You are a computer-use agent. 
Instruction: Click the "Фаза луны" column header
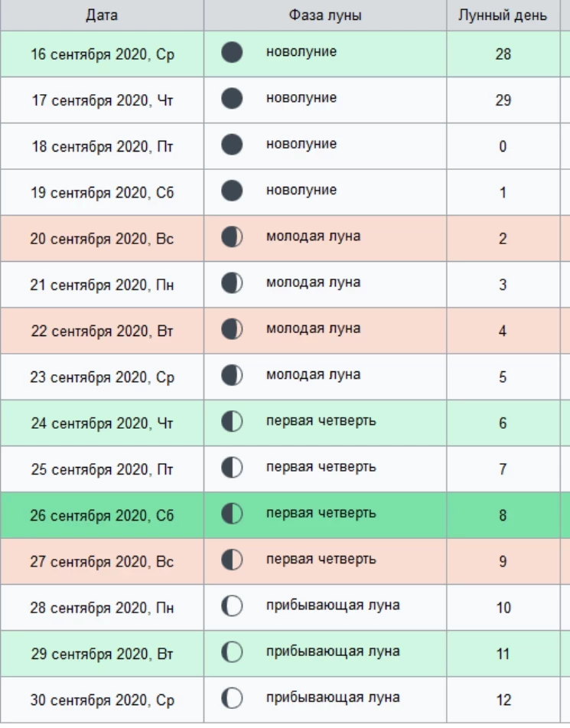click(x=325, y=15)
